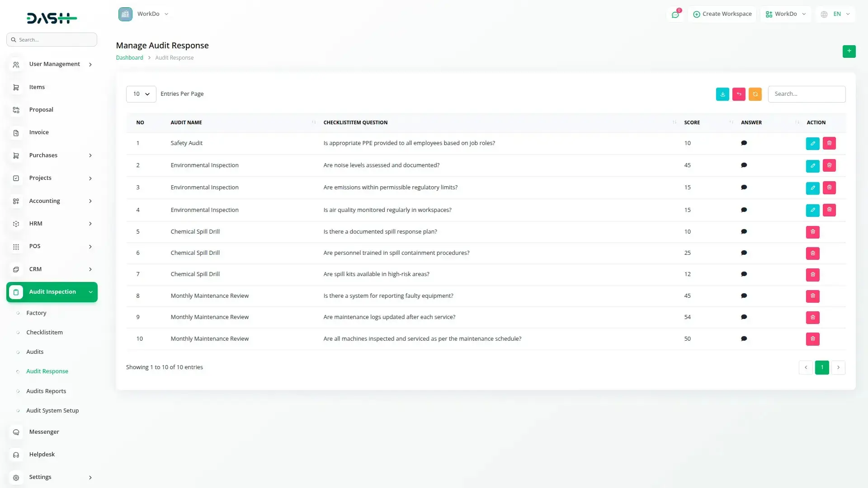
Task: Click the pink undo arrow icon
Action: (739, 94)
